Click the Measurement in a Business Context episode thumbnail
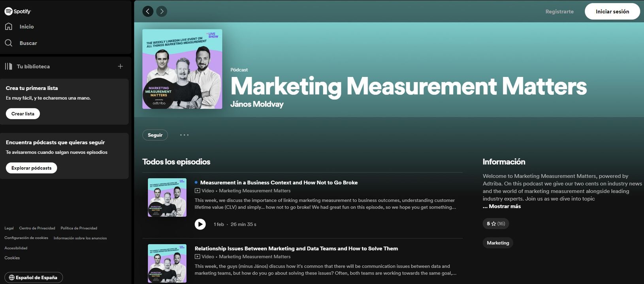Screen dimensions: 644x284 tap(167, 198)
